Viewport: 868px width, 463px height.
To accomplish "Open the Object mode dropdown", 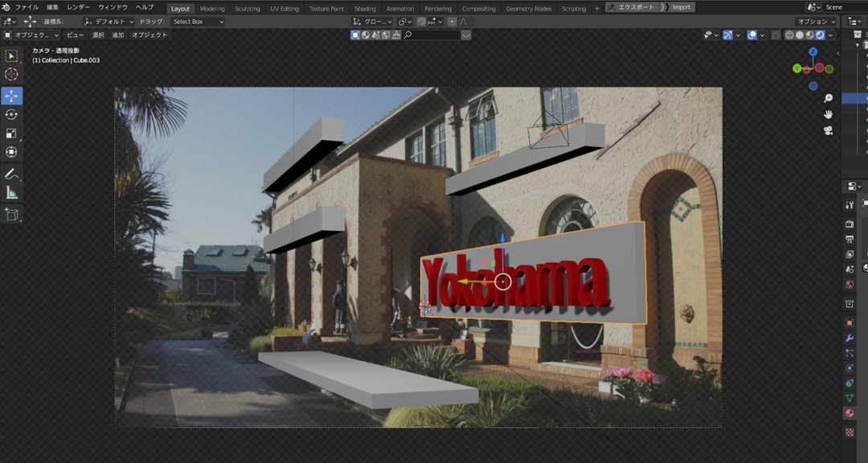I will tap(32, 35).
